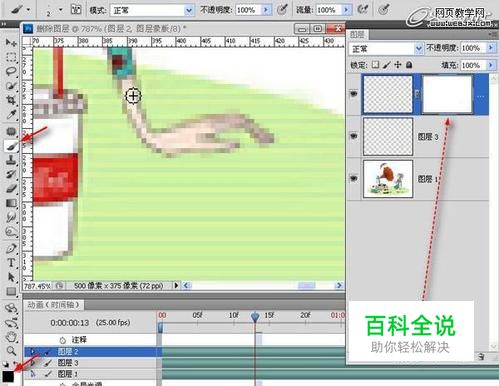Toggle lock transparent pixels
499x386 pixels.
pos(376,65)
